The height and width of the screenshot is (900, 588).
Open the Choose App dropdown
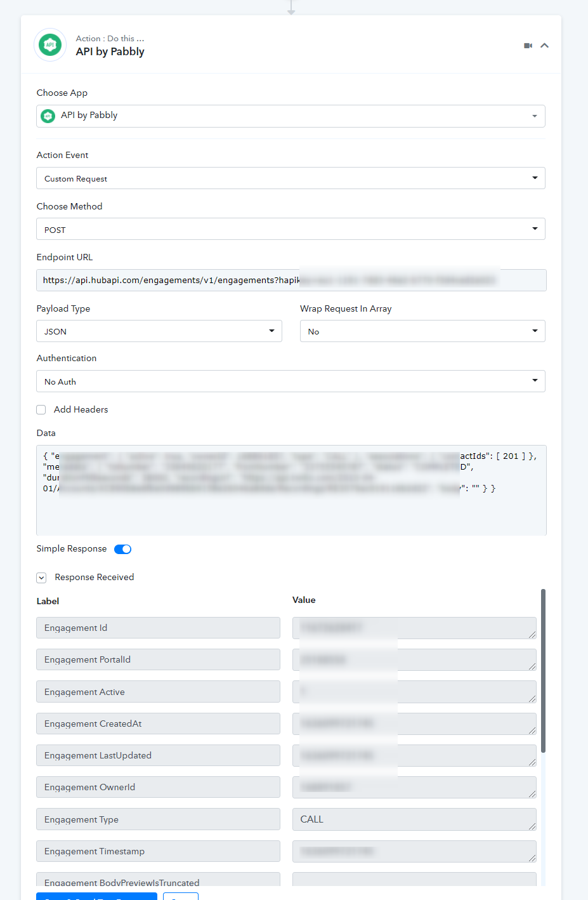291,116
